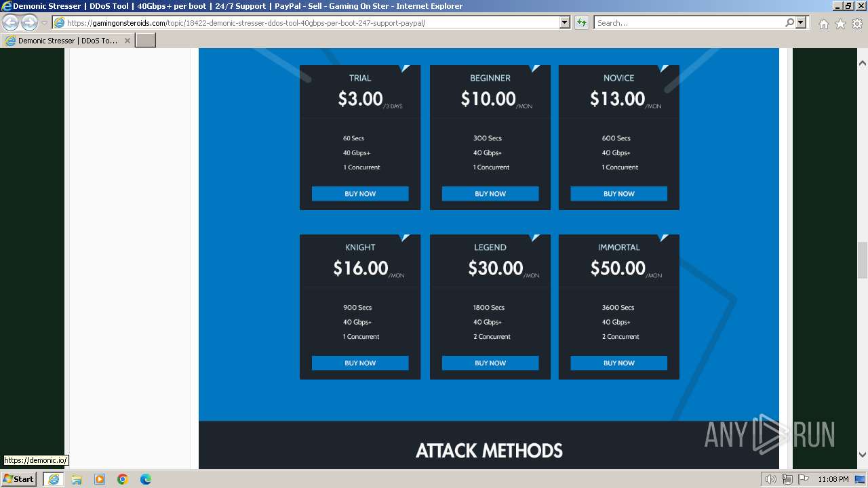
Task: Buy the Novice $13.00 plan
Action: pyautogui.click(x=619, y=194)
